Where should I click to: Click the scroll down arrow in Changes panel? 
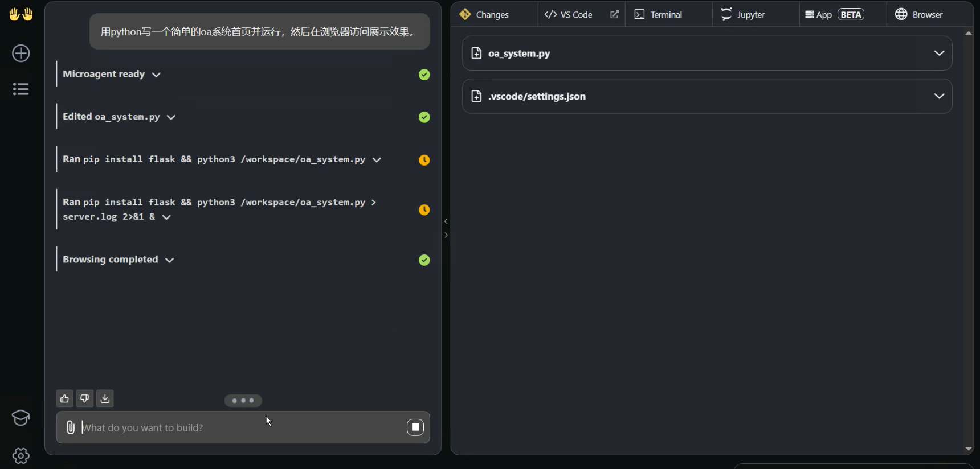pos(969,449)
